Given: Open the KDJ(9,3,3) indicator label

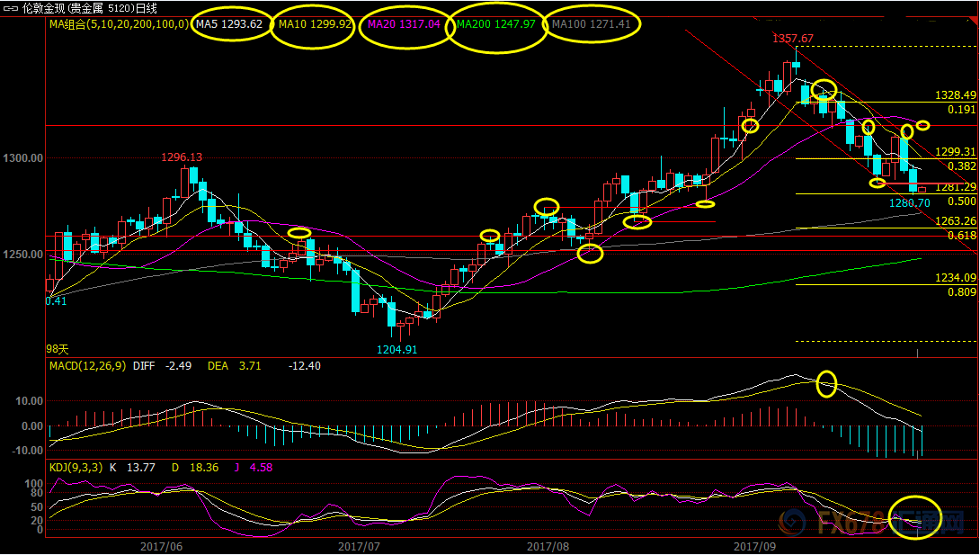Looking at the screenshot, I should click(x=76, y=468).
